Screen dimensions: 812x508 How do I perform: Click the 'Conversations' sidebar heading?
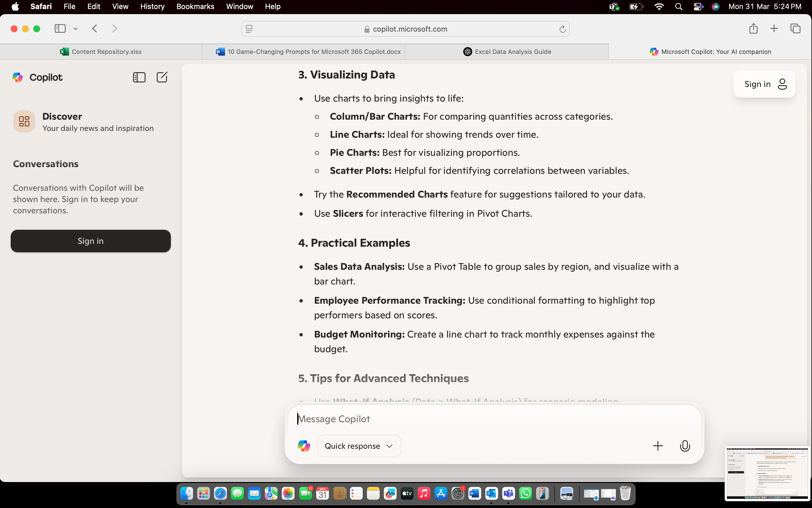point(46,164)
